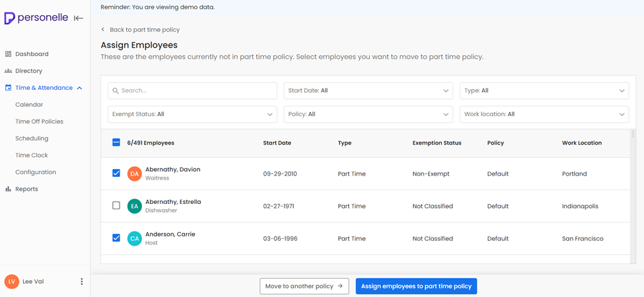This screenshot has width=644, height=297.
Task: Expand the Work location filter dropdown
Action: coord(544,114)
